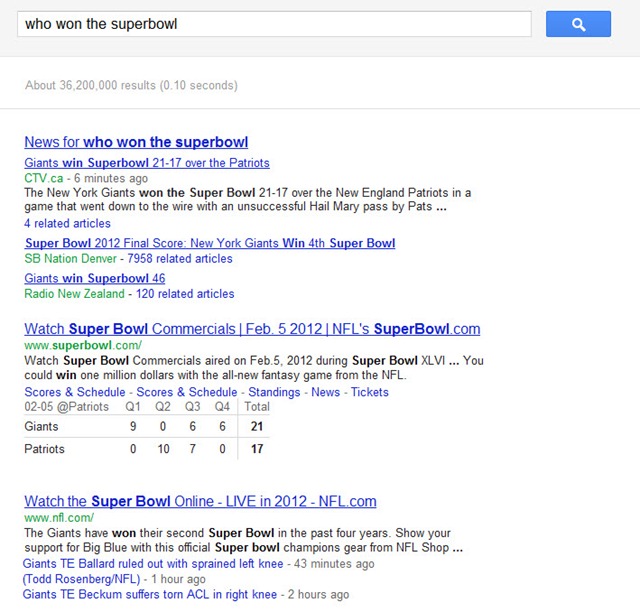640x612 pixels.
Task: Open 'News for who won the superbowl'
Action: 136,142
